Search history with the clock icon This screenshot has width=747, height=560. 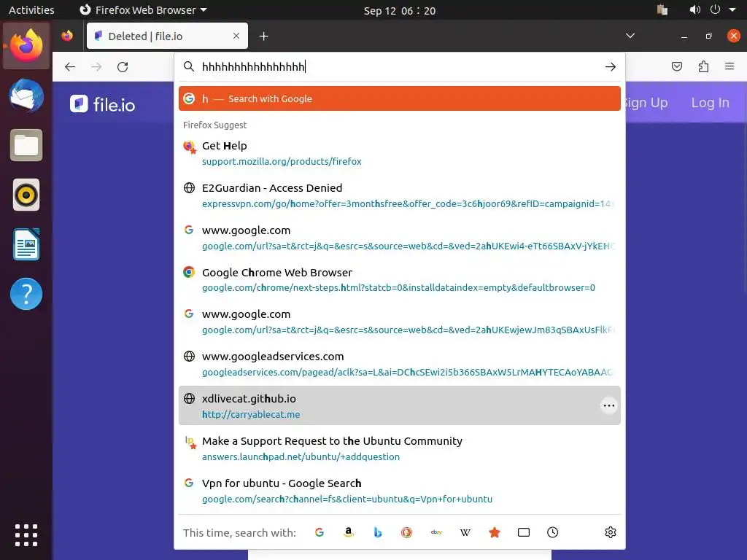(553, 532)
